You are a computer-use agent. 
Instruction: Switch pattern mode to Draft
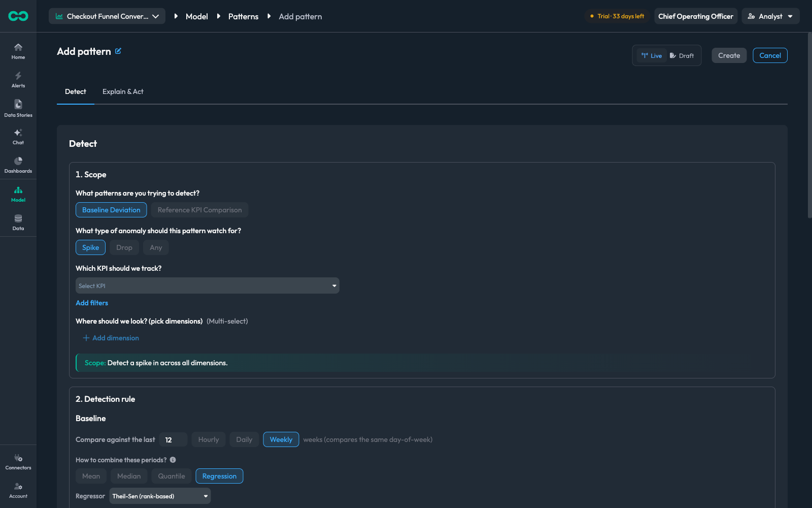tap(682, 56)
